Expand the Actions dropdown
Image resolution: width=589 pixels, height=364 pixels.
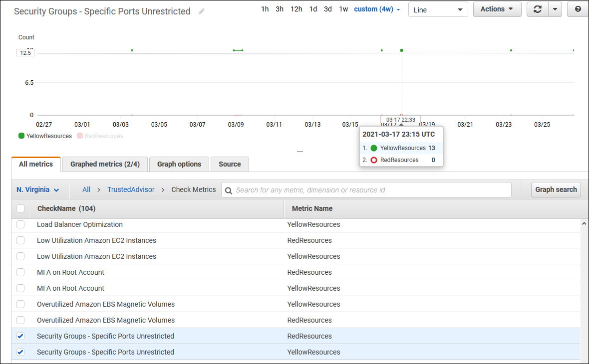click(496, 9)
